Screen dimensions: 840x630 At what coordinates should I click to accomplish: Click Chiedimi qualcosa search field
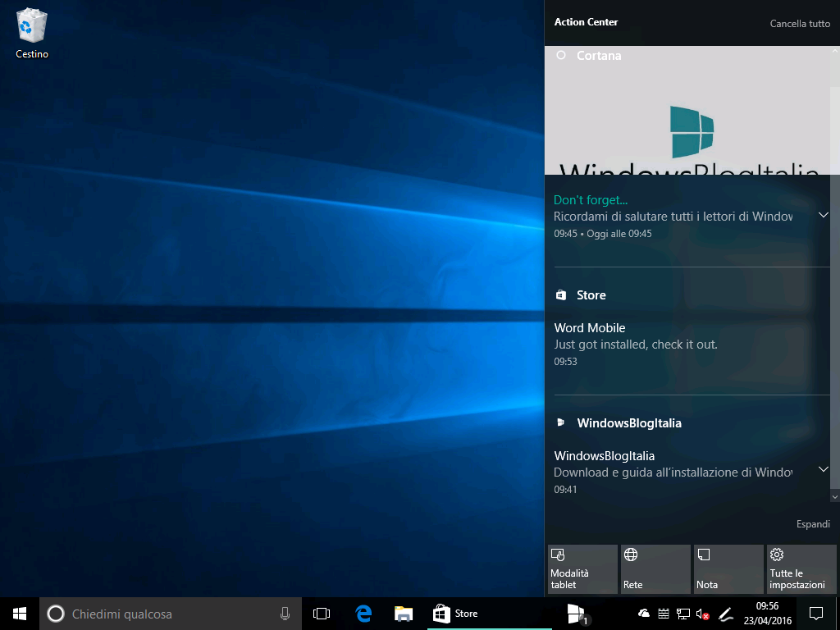(x=171, y=614)
